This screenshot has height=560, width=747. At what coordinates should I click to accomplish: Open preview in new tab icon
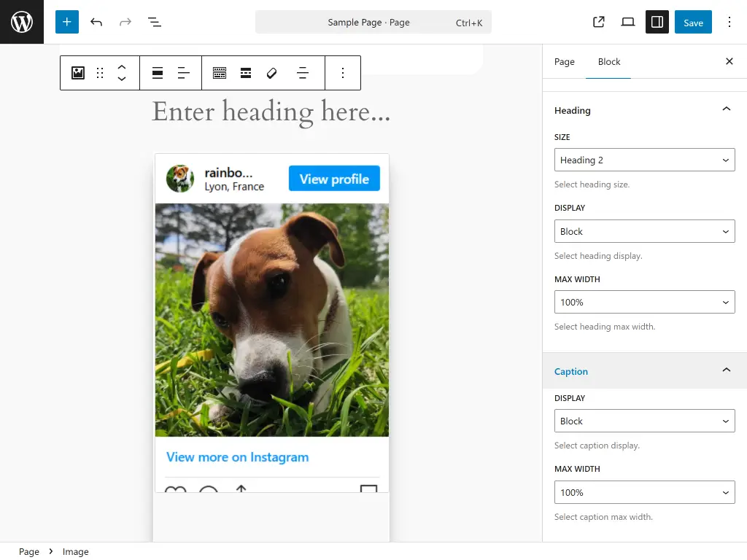coord(598,22)
